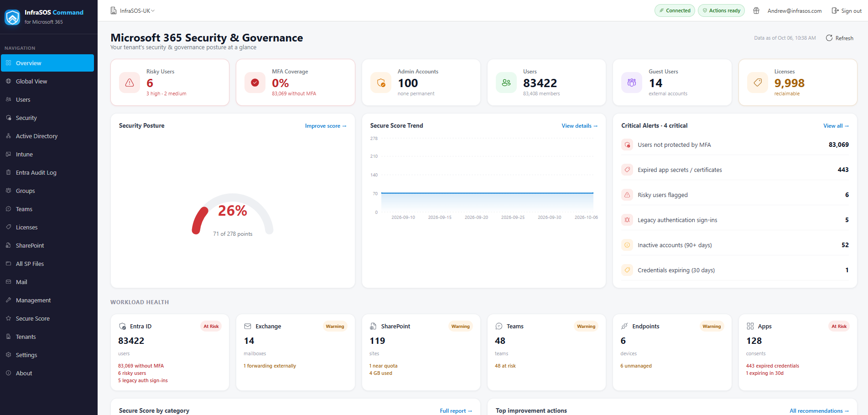The image size is (868, 415).
Task: Click the Admin Accounts shield icon
Action: 381,83
